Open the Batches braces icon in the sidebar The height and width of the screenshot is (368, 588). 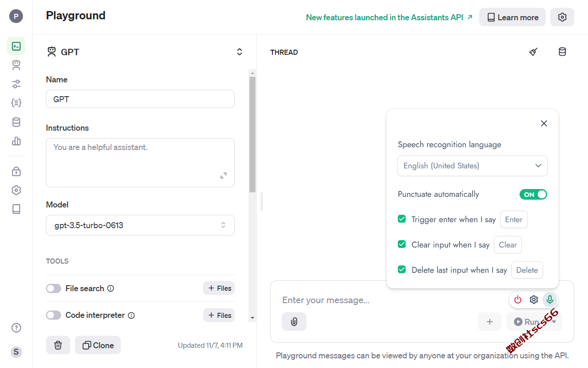(x=16, y=103)
